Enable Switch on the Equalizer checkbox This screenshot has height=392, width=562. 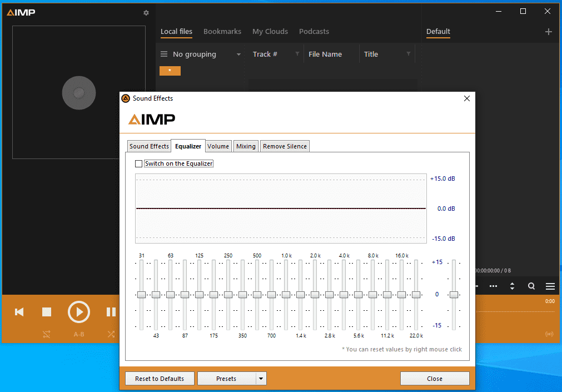[x=139, y=164]
